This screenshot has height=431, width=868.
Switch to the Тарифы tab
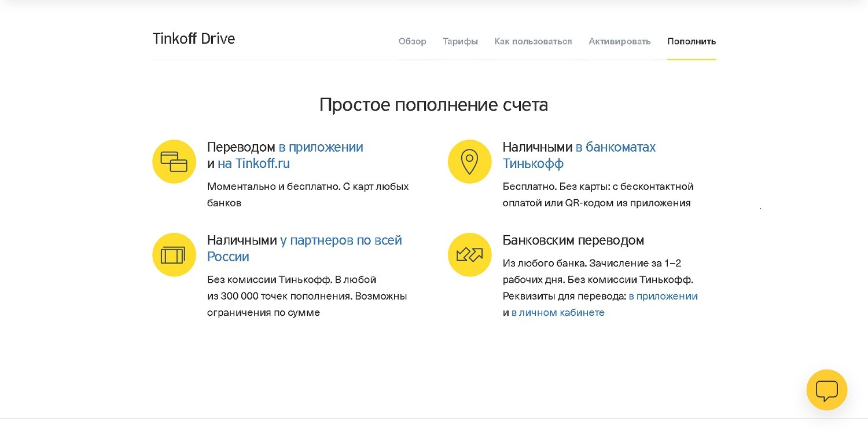point(460,42)
